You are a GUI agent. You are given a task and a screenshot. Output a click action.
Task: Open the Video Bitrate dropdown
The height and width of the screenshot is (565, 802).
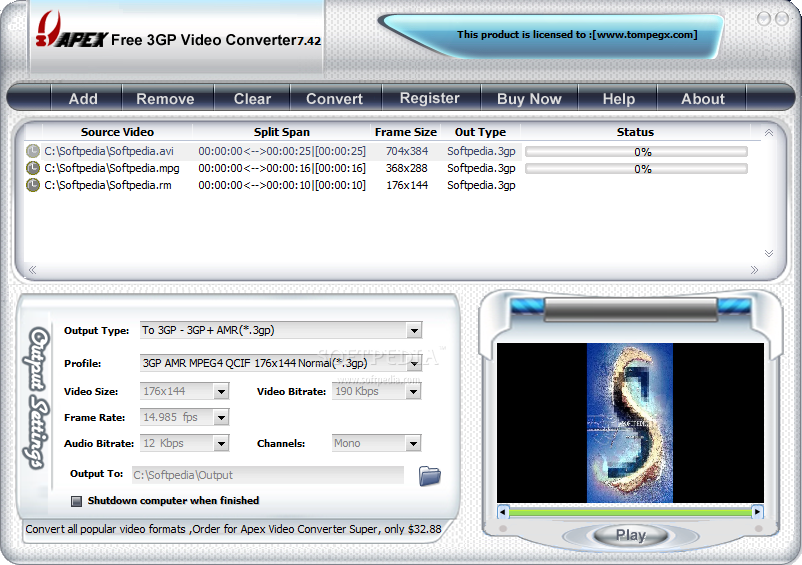(x=413, y=392)
